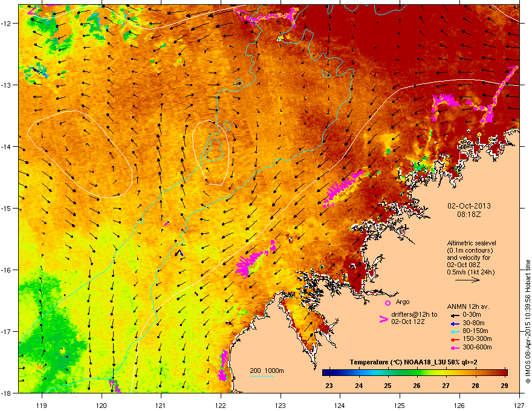The width and height of the screenshot is (532, 411).
Task: Click the colorbar value '25'
Action: coord(388,386)
